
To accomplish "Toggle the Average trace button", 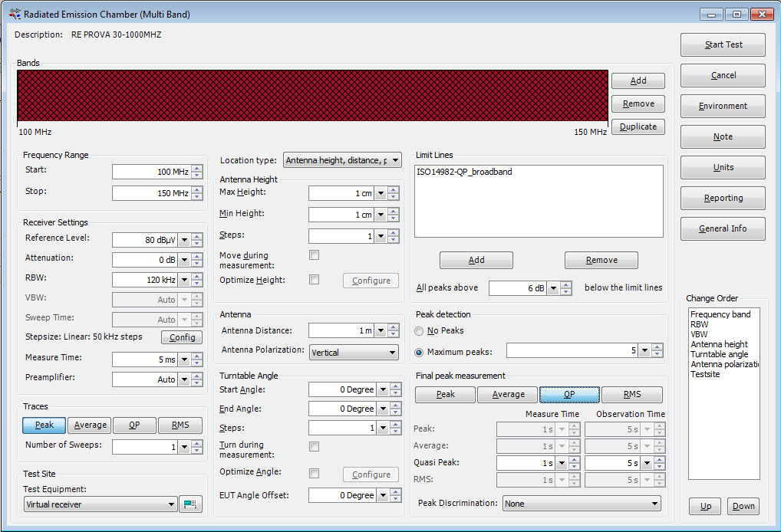I will (x=91, y=425).
